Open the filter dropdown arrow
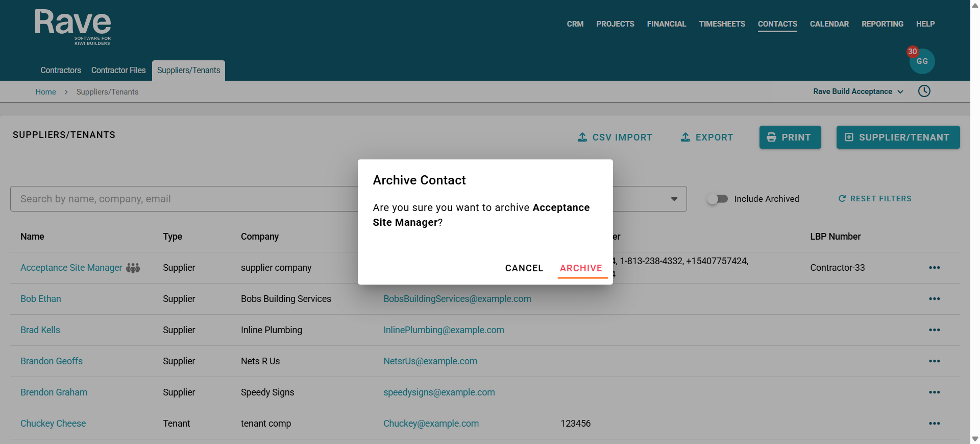The width and height of the screenshot is (980, 444). [674, 199]
